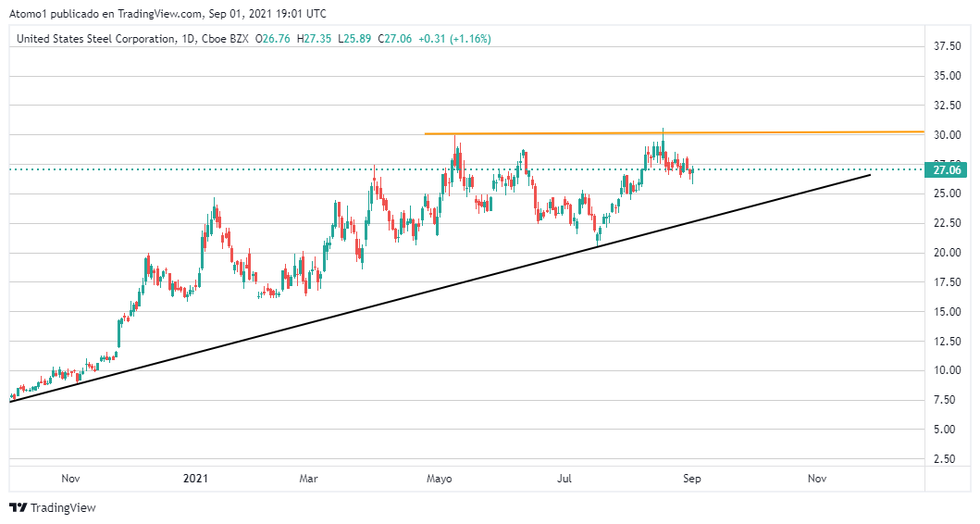The image size is (980, 524).
Task: Click the 15.00 price axis label
Action: 947,311
